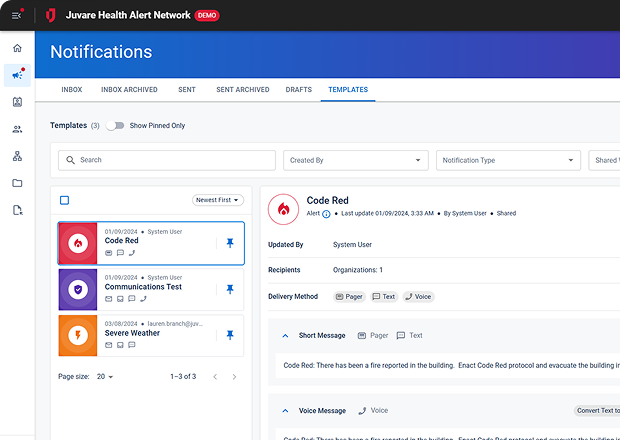Click the Notifications megaphone sidebar icon
The height and width of the screenshot is (440, 620).
point(17,75)
